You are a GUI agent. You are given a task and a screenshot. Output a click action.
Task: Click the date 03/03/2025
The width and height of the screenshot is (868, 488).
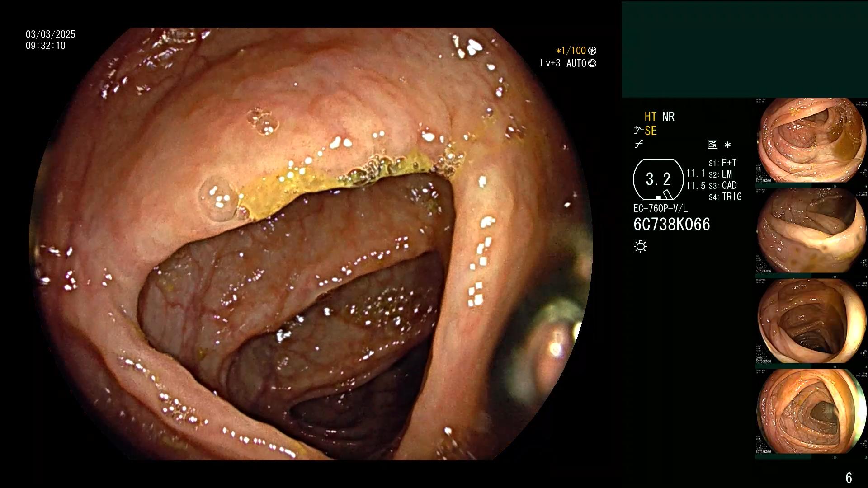[51, 34]
